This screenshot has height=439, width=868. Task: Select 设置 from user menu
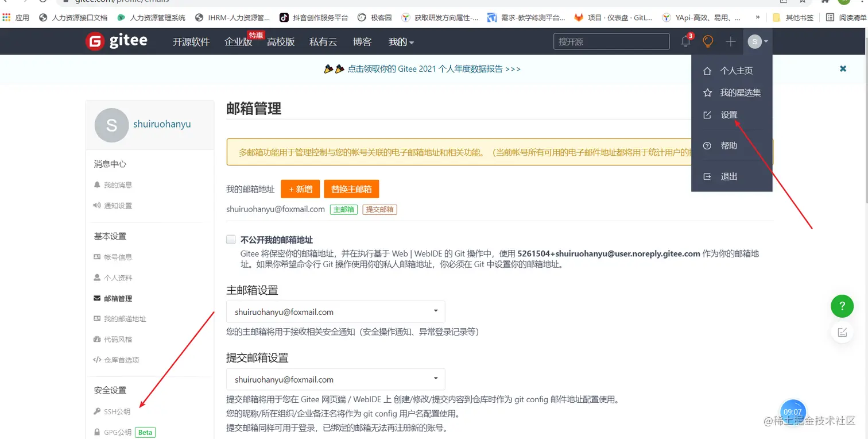tap(732, 115)
